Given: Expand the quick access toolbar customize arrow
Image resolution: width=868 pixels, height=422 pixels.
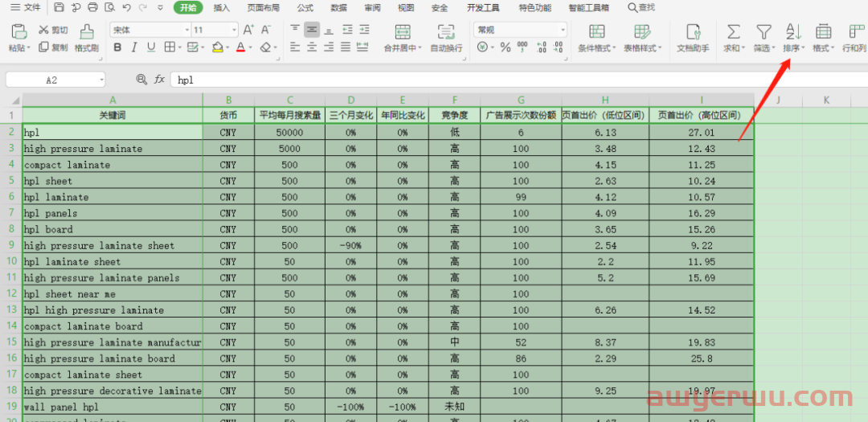Looking at the screenshot, I should 161,8.
